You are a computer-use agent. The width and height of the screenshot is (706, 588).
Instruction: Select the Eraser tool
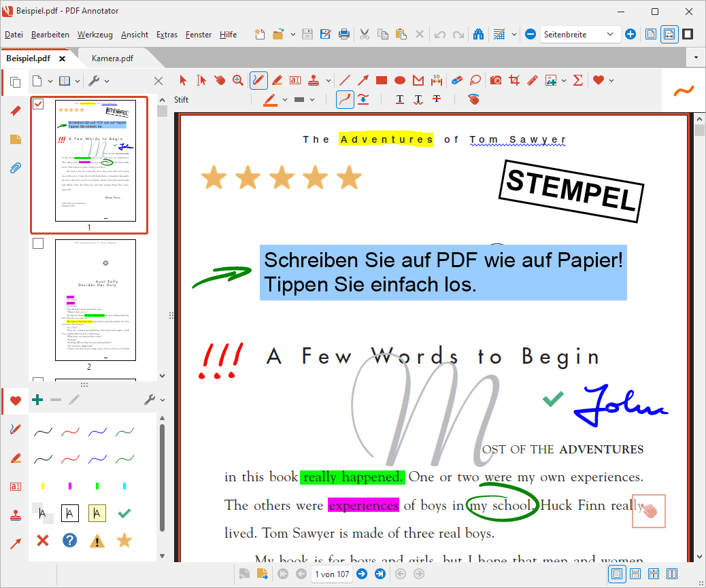pos(456,80)
